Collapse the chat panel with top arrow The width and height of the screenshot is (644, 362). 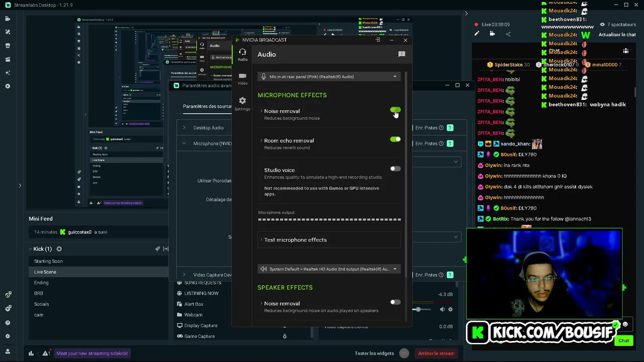[466, 14]
